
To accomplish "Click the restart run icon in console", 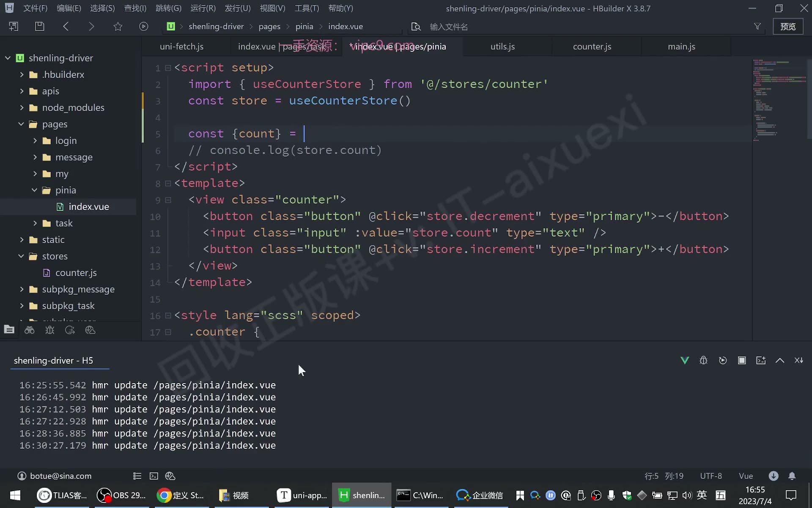I will click(x=723, y=360).
